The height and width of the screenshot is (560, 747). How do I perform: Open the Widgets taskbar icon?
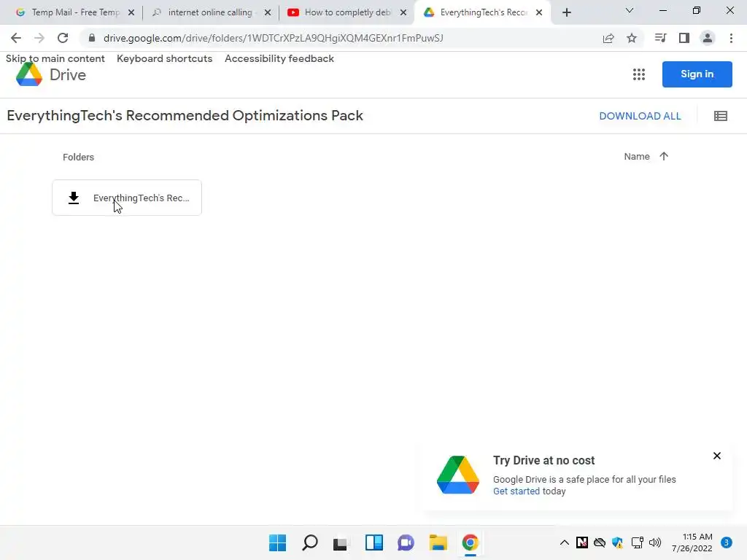[x=374, y=542]
